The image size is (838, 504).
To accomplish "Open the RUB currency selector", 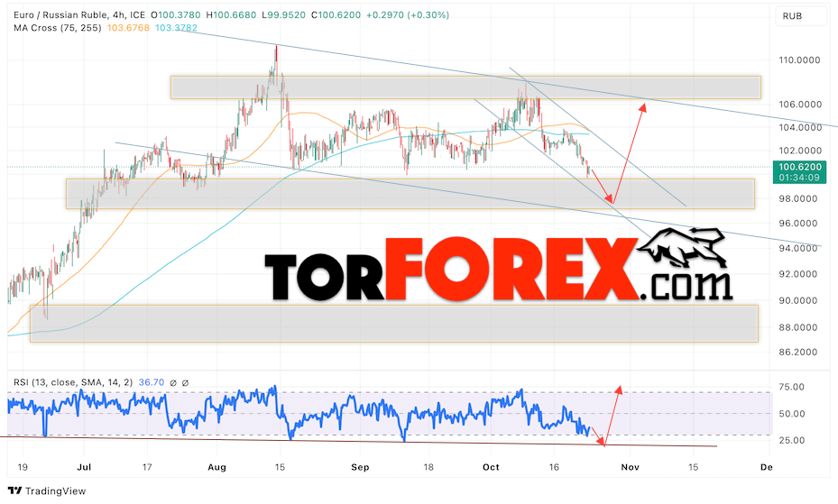I will [801, 16].
